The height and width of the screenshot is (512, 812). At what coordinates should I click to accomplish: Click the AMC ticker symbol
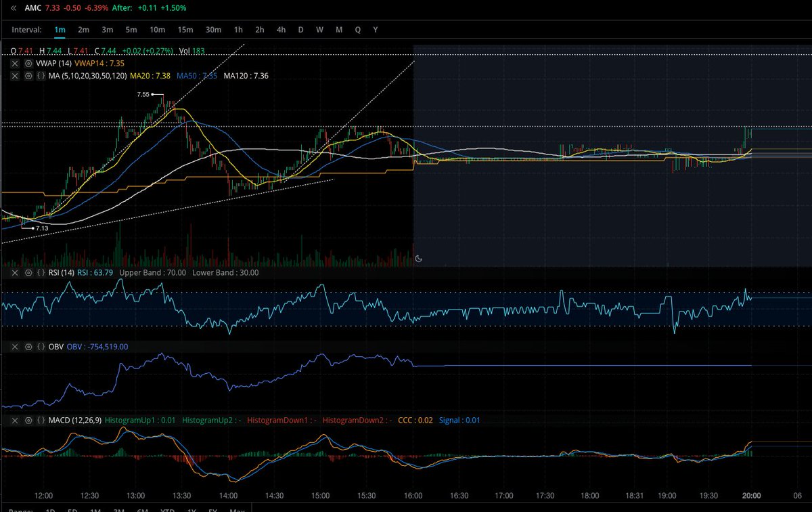[x=33, y=7]
